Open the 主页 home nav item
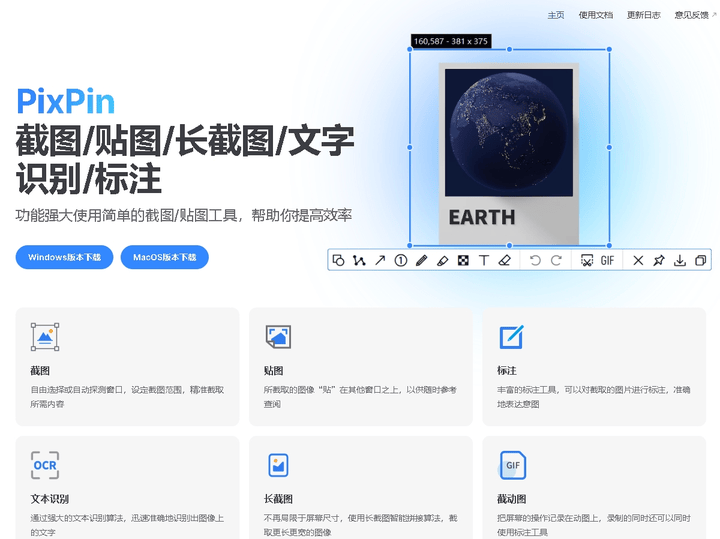720x539 pixels. click(x=556, y=15)
